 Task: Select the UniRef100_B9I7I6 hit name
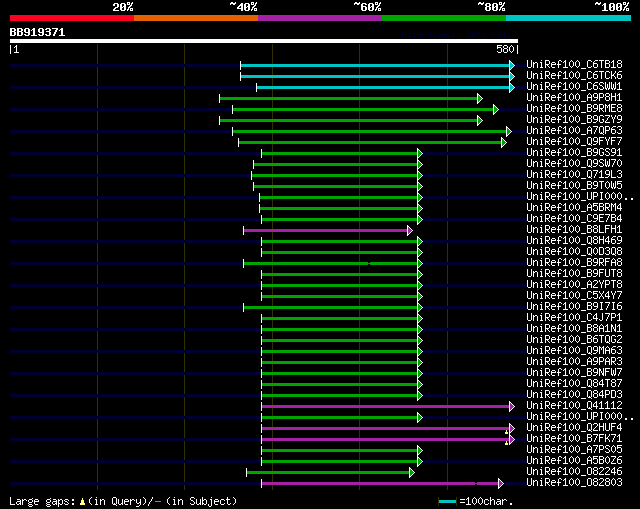pyautogui.click(x=574, y=307)
